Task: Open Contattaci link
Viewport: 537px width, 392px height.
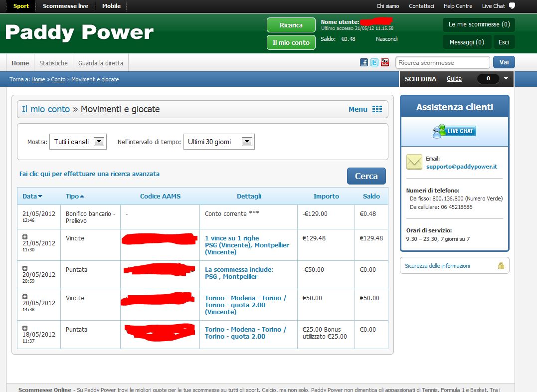Action: 421,6
